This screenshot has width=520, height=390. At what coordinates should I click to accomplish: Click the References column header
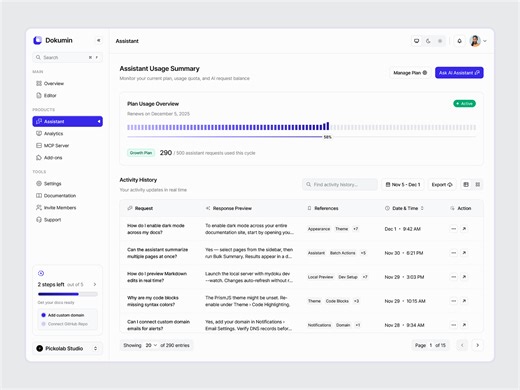[x=323, y=208]
